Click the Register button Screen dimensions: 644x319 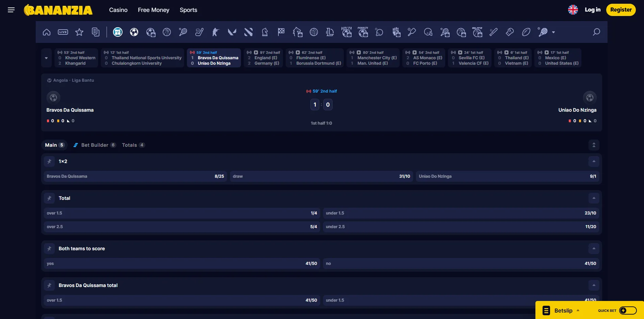(621, 10)
